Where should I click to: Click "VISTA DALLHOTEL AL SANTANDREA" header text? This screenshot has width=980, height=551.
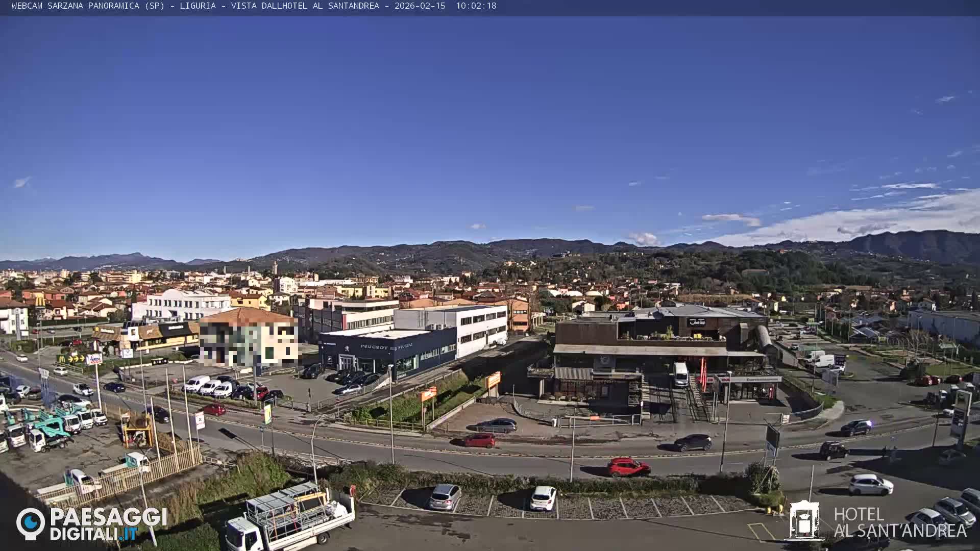click(305, 6)
